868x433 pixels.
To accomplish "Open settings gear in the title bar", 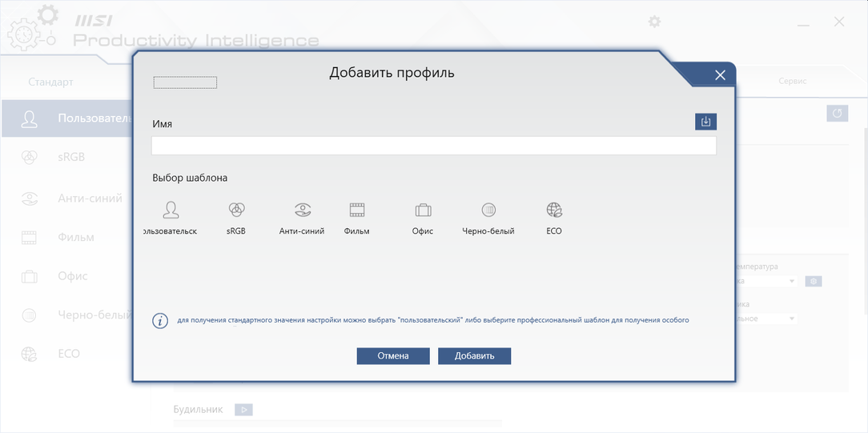I will (x=655, y=22).
